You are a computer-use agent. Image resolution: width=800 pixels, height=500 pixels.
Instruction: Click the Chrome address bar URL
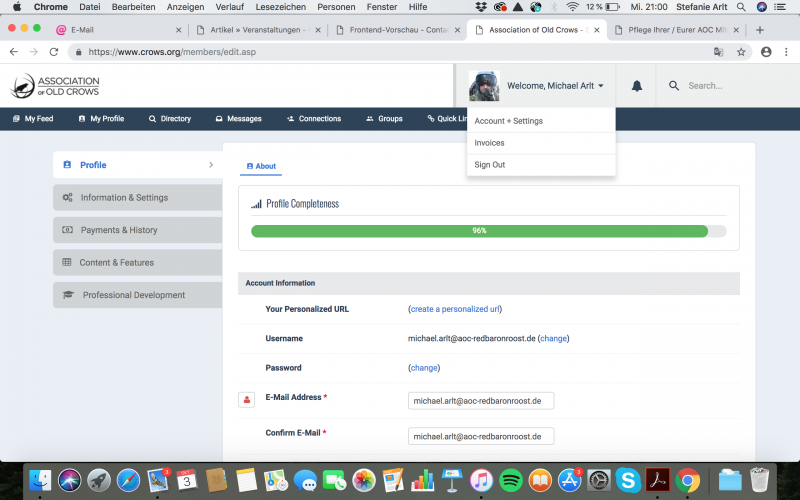(x=172, y=52)
